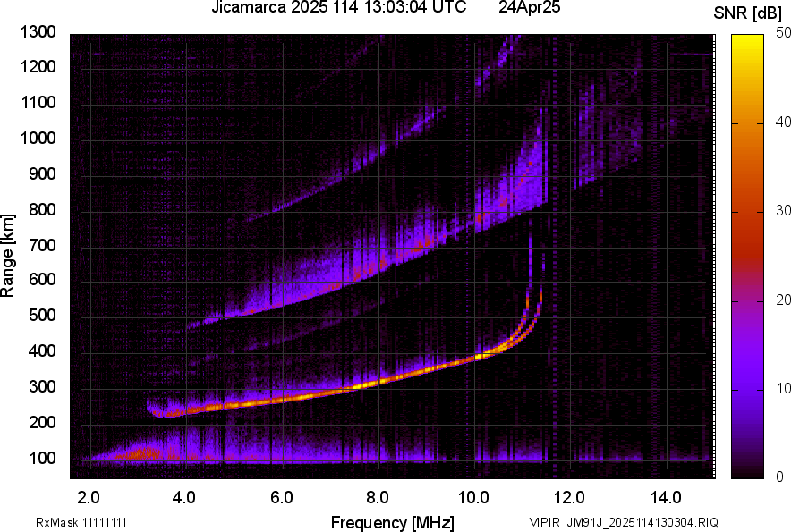This screenshot has width=791, height=532.
Task: Click the range tick label '300'
Action: point(42,387)
